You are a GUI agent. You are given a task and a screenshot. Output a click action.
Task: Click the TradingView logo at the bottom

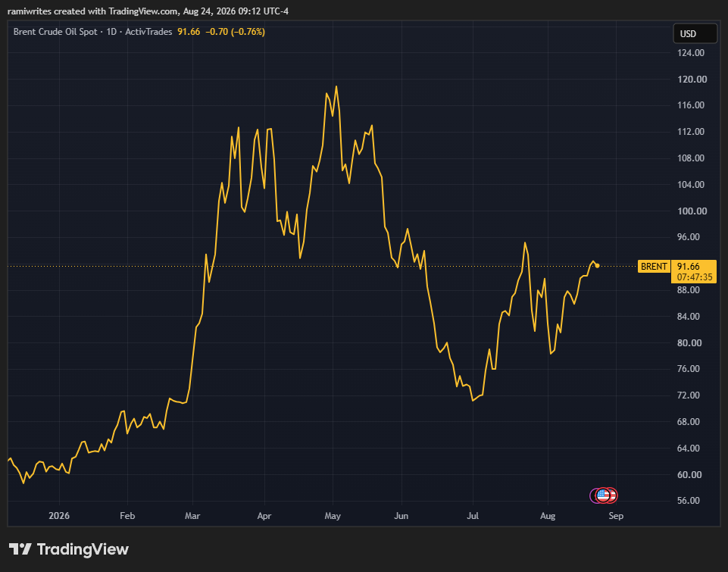click(x=69, y=549)
